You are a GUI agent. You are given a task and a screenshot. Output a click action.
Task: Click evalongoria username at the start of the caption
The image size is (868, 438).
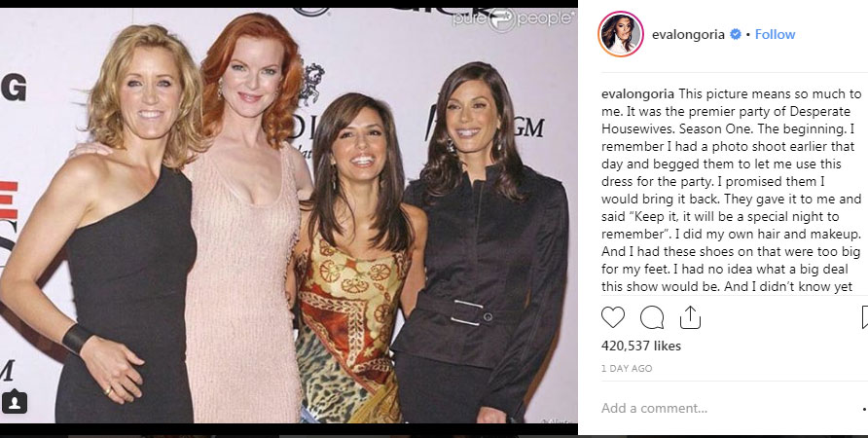coord(637,93)
